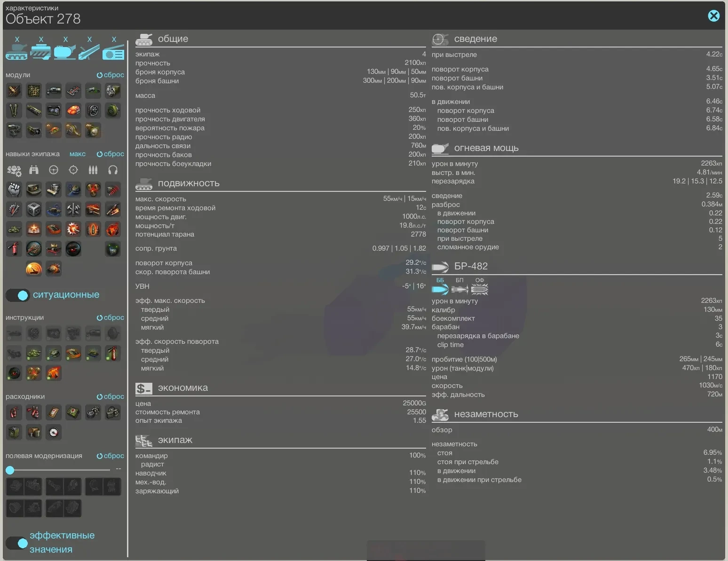Click the radio module icon
The height and width of the screenshot is (561, 728).
(x=113, y=52)
